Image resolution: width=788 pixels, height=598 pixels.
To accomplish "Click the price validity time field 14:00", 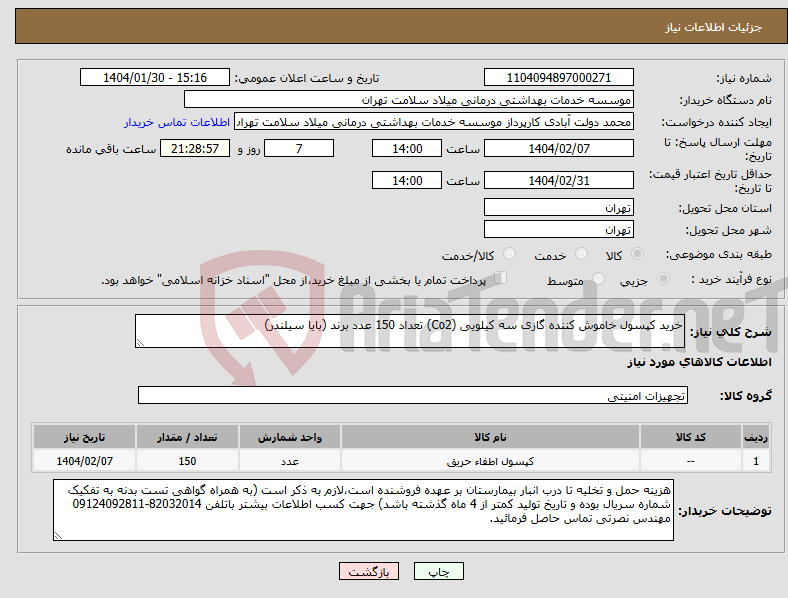I will pyautogui.click(x=407, y=180).
